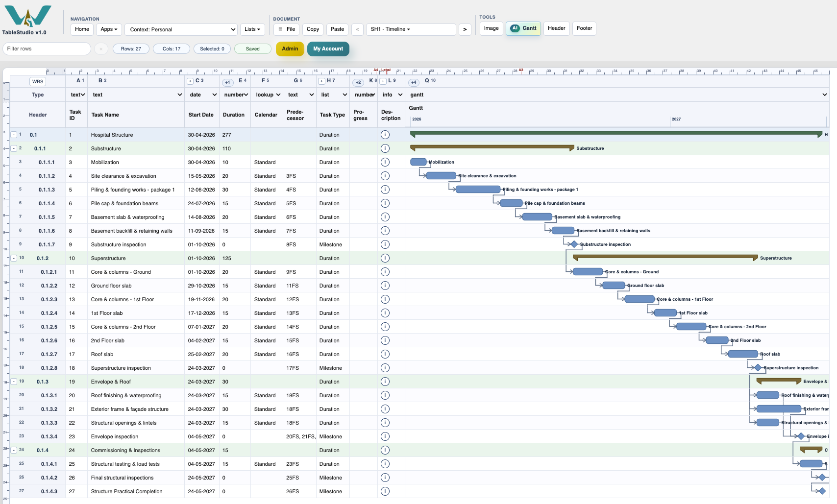The height and width of the screenshot is (504, 837).
Task: Open info icon for Structure Practical Completion row
Action: click(x=385, y=491)
